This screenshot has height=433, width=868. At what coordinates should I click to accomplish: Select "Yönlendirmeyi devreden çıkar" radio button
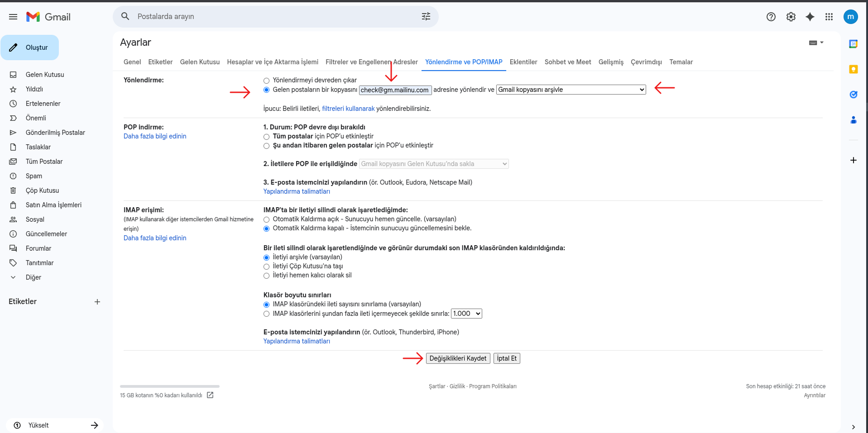coord(266,81)
